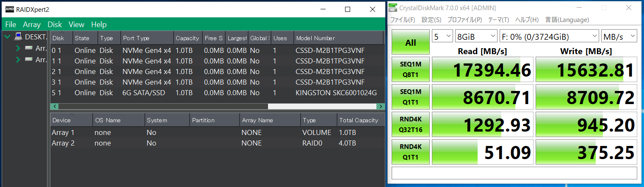The height and width of the screenshot is (187, 644).
Task: Select Array 2 in the array list
Action: tap(217, 143)
